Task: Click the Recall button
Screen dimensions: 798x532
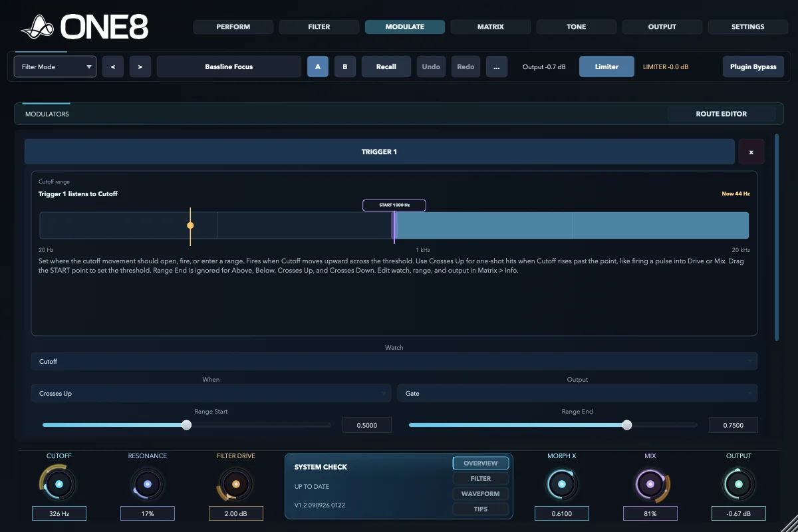Action: coord(386,66)
